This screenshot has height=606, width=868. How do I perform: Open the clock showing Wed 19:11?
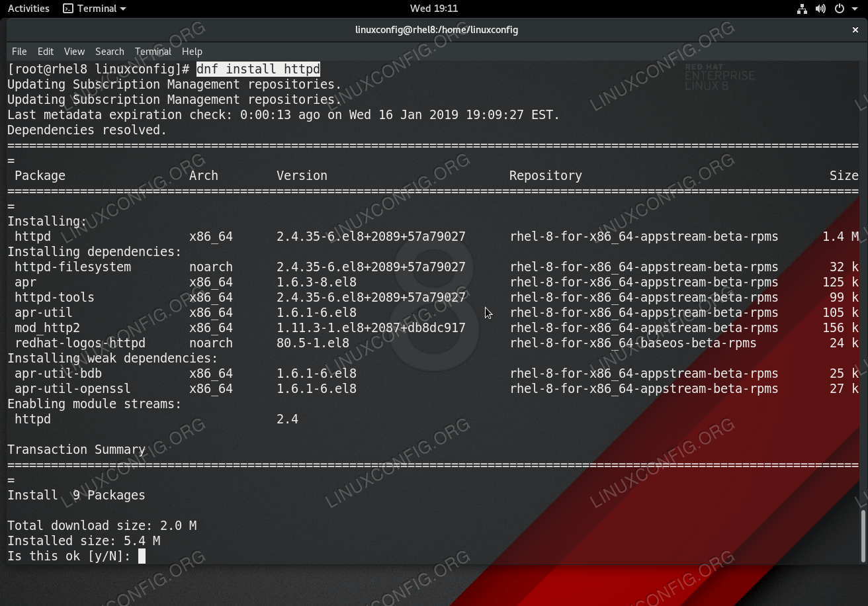click(x=434, y=9)
